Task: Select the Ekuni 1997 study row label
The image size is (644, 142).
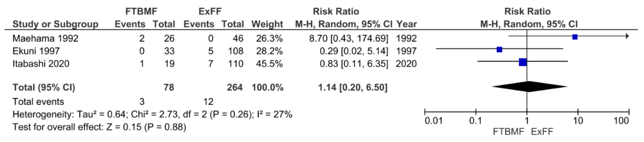Action: pyautogui.click(x=36, y=51)
